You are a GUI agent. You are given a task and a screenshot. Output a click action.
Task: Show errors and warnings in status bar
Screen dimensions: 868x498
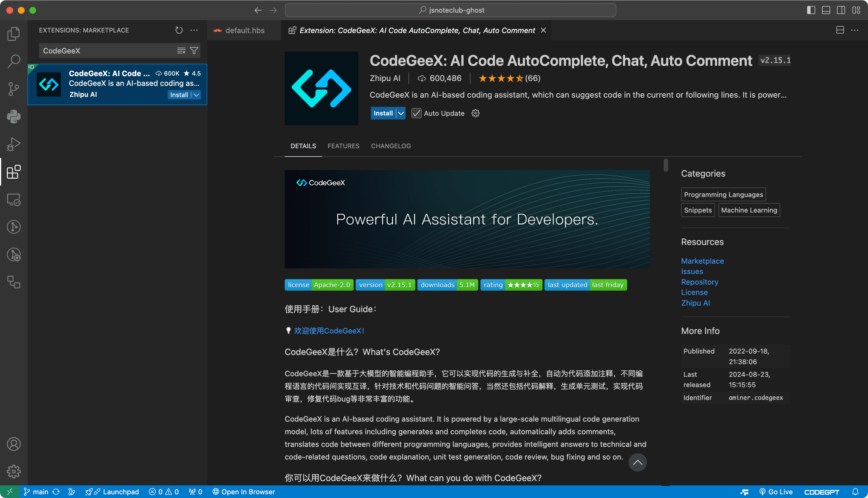pos(164,492)
